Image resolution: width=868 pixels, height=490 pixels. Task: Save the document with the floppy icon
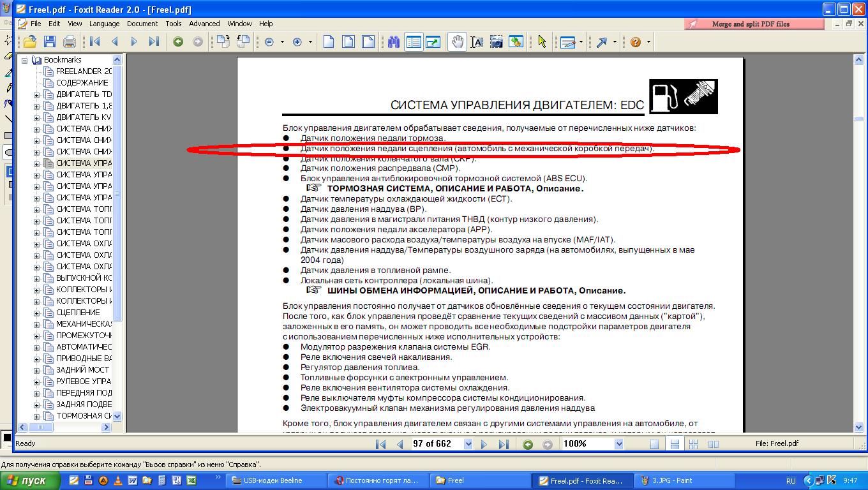50,42
